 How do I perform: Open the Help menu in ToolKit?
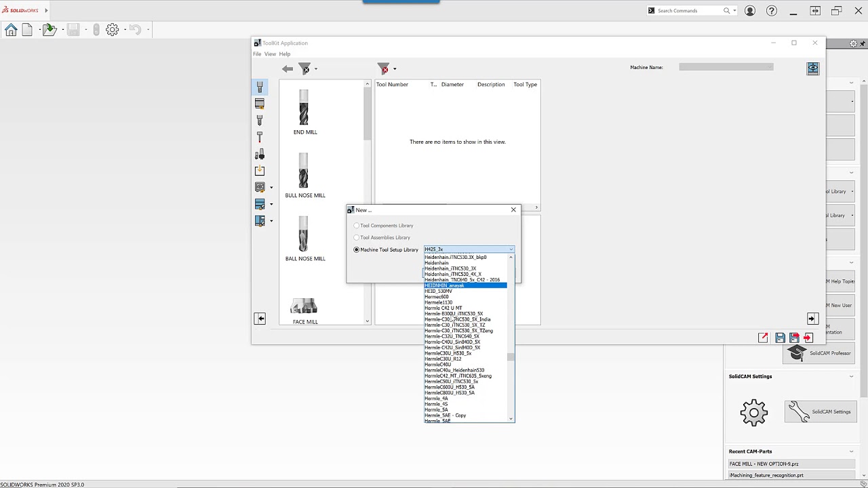tap(285, 54)
